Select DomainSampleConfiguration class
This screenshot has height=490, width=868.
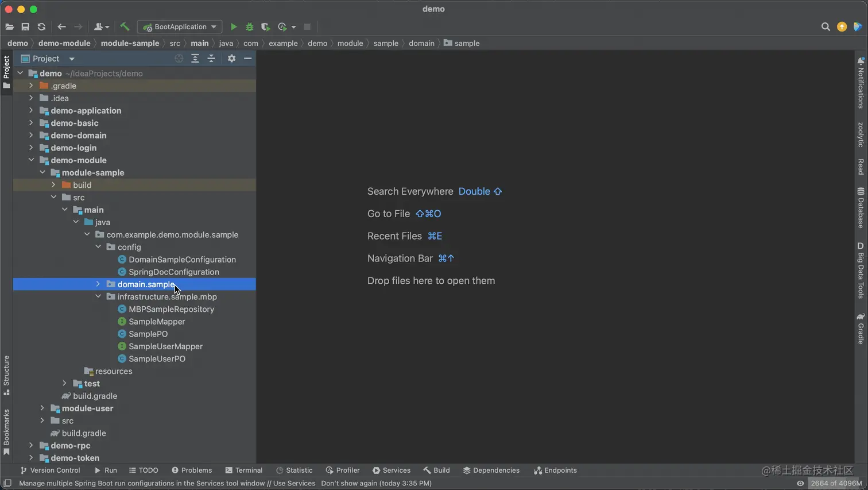(x=182, y=260)
